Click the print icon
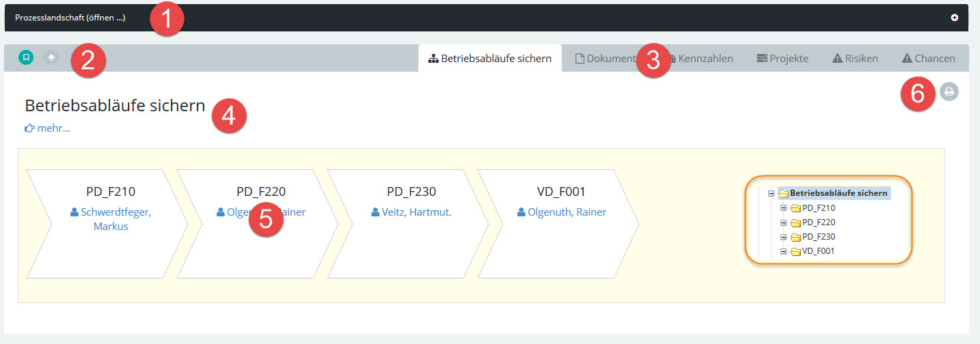The width and height of the screenshot is (980, 344). click(949, 91)
